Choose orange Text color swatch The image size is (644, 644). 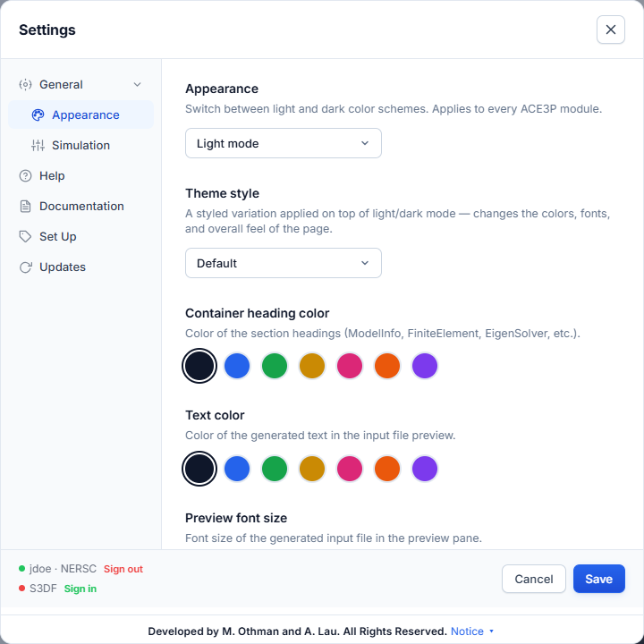387,468
